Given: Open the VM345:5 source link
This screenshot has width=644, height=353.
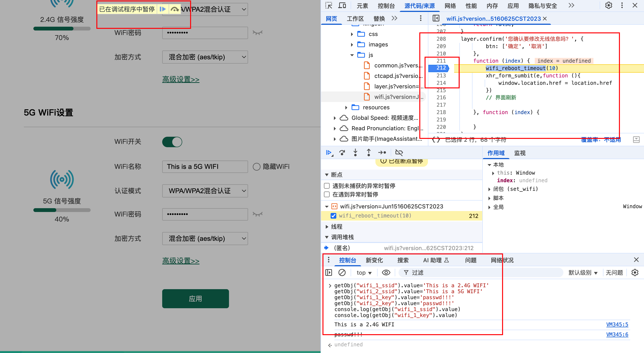Looking at the screenshot, I should pos(617,324).
